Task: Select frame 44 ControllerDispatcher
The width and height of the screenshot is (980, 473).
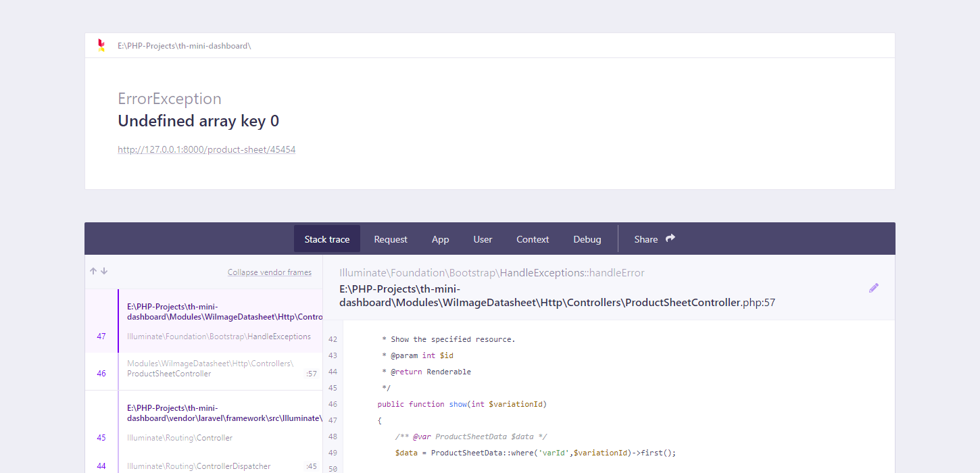Action: click(203, 466)
